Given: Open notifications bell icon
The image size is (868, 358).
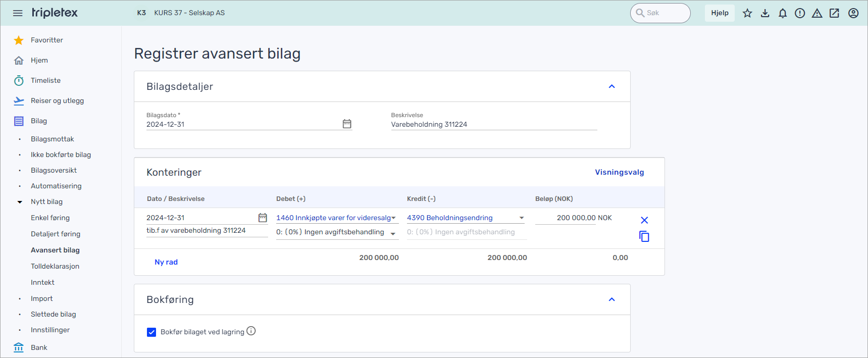Looking at the screenshot, I should tap(783, 13).
